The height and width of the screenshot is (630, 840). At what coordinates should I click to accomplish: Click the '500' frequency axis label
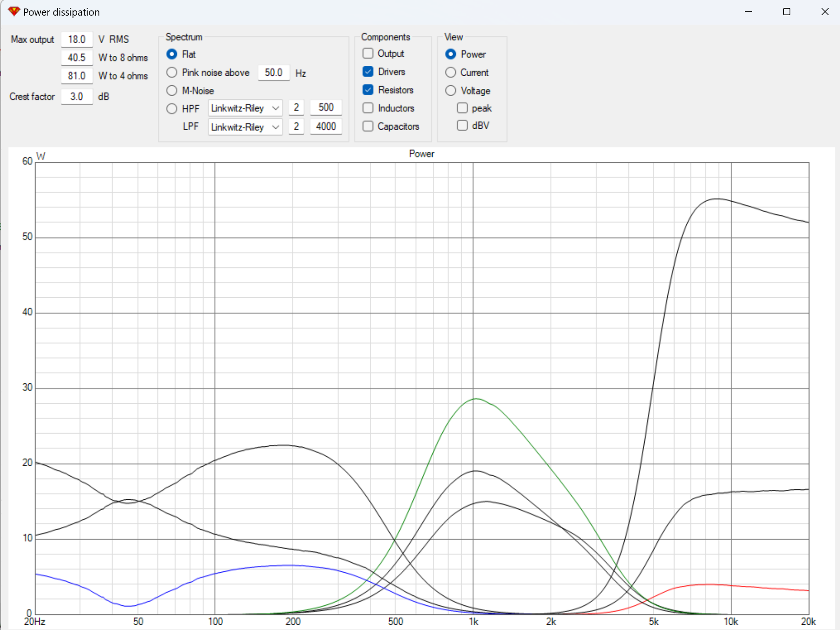395,621
